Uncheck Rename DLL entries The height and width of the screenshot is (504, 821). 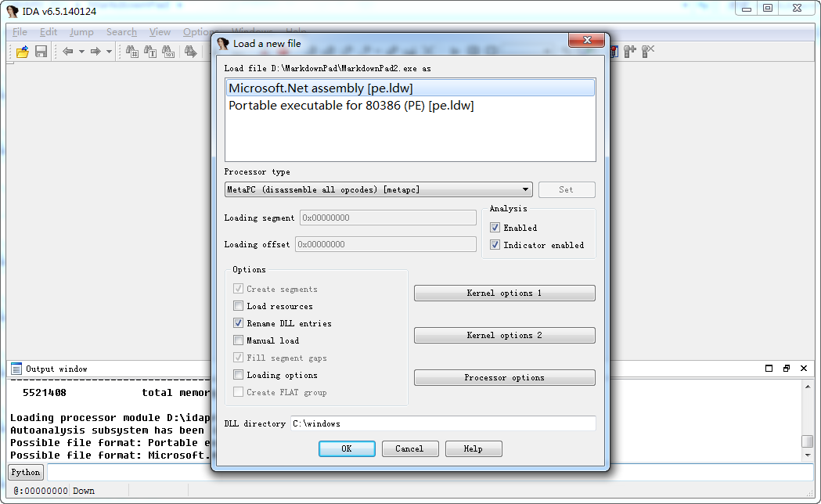point(238,323)
